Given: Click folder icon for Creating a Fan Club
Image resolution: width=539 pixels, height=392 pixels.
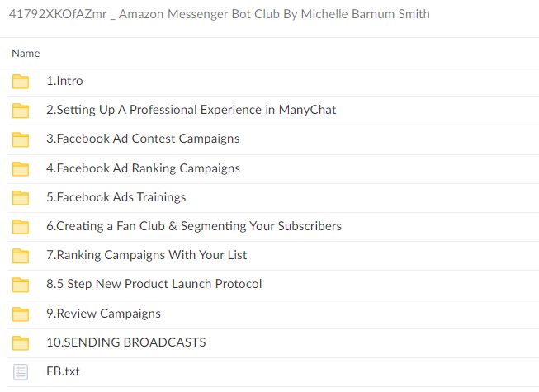Looking at the screenshot, I should [21, 226].
